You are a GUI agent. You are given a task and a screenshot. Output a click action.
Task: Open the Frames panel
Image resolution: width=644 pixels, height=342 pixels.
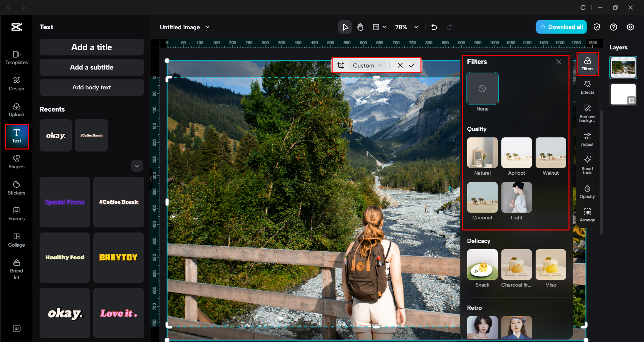point(16,214)
